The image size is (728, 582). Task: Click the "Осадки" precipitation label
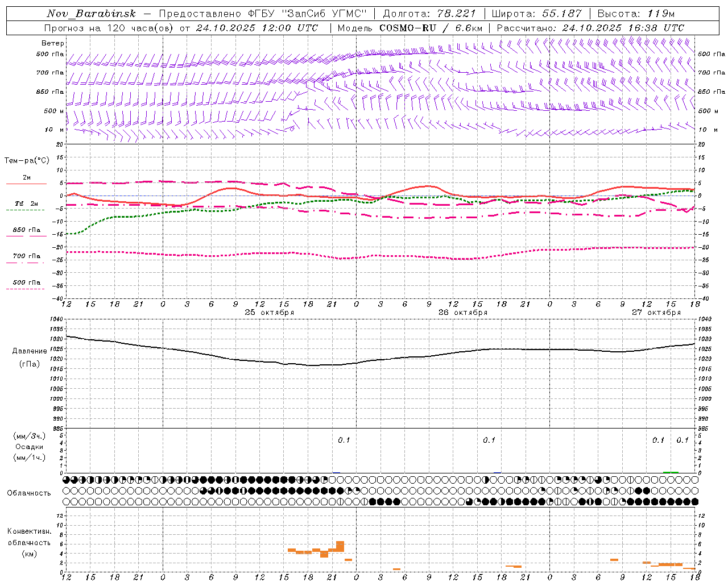(x=30, y=447)
